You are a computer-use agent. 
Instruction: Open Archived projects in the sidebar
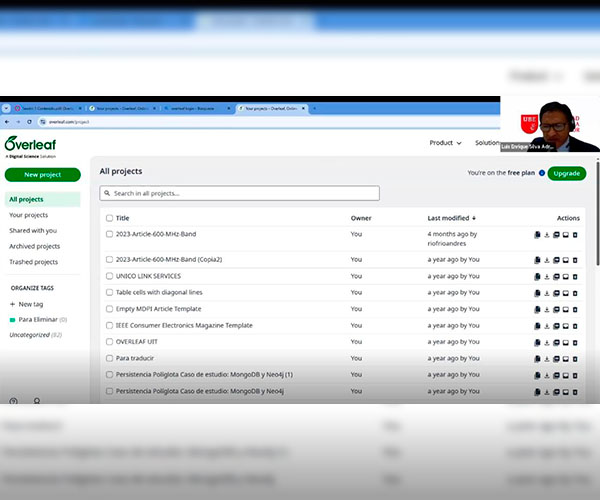(x=34, y=246)
